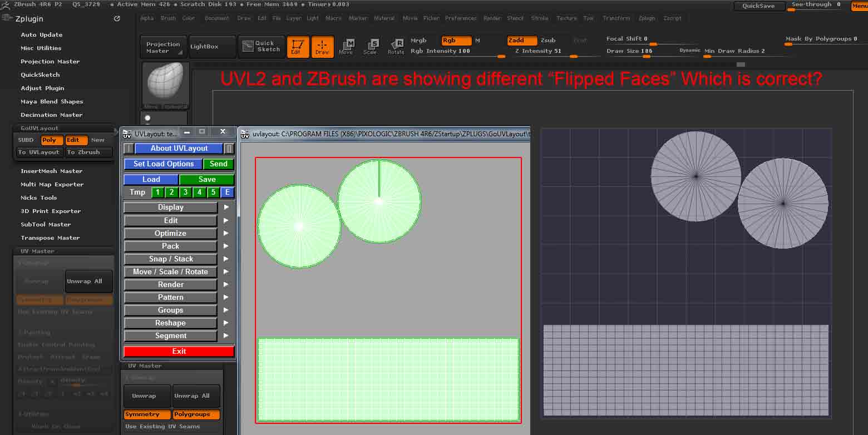Image resolution: width=868 pixels, height=435 pixels.
Task: Expand the Pack section in UVLayout
Action: (x=170, y=246)
